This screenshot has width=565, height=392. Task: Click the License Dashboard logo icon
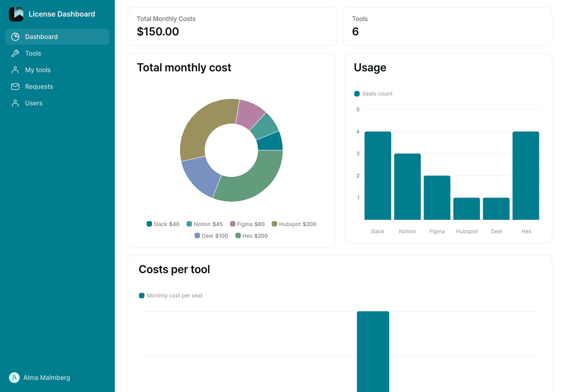coord(16,14)
